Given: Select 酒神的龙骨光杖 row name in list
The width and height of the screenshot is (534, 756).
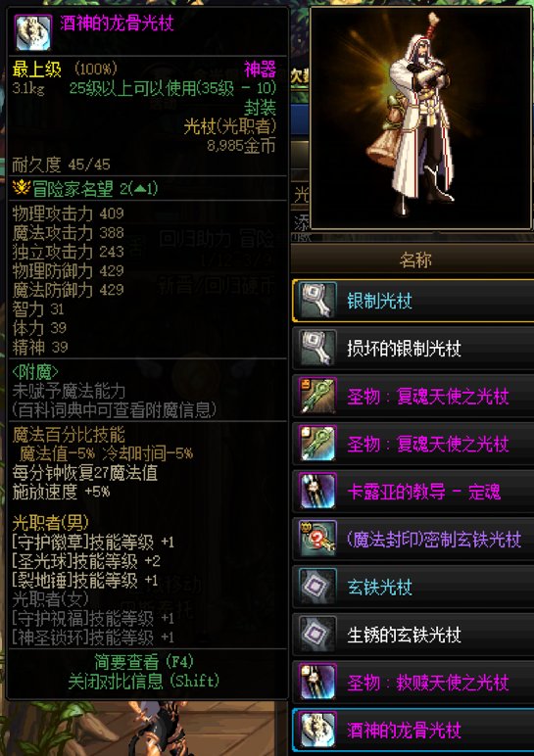Looking at the screenshot, I should (x=405, y=730).
